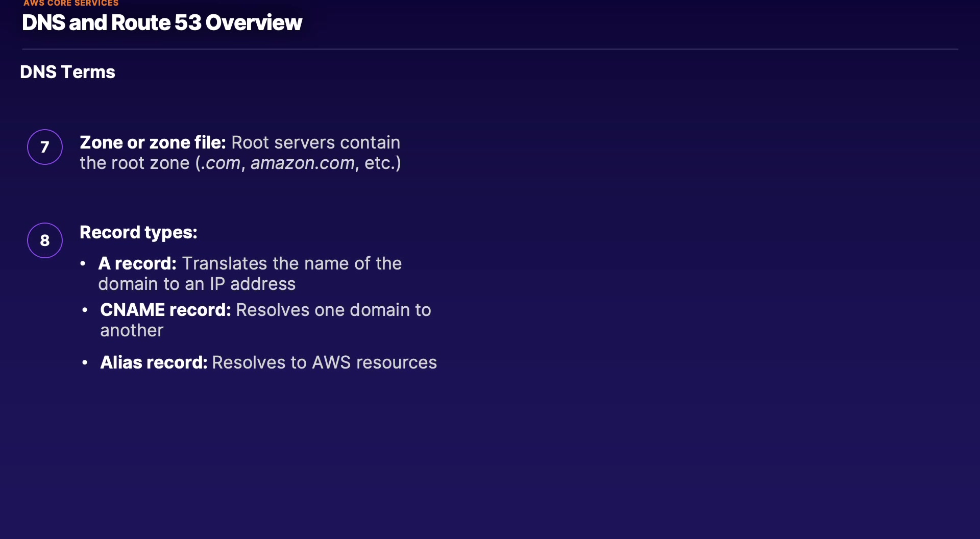Click the 'domain to an IP address' line
Image resolution: width=980 pixels, height=539 pixels.
(197, 284)
